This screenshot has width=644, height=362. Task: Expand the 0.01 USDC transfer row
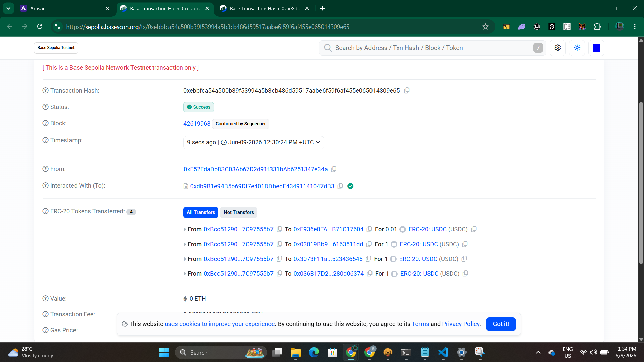pos(185,229)
